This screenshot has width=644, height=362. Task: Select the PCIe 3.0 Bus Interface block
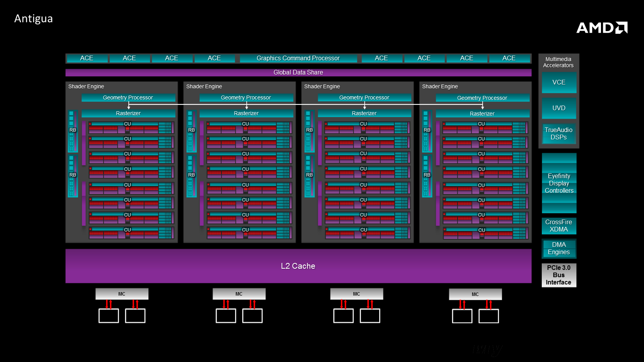(559, 275)
